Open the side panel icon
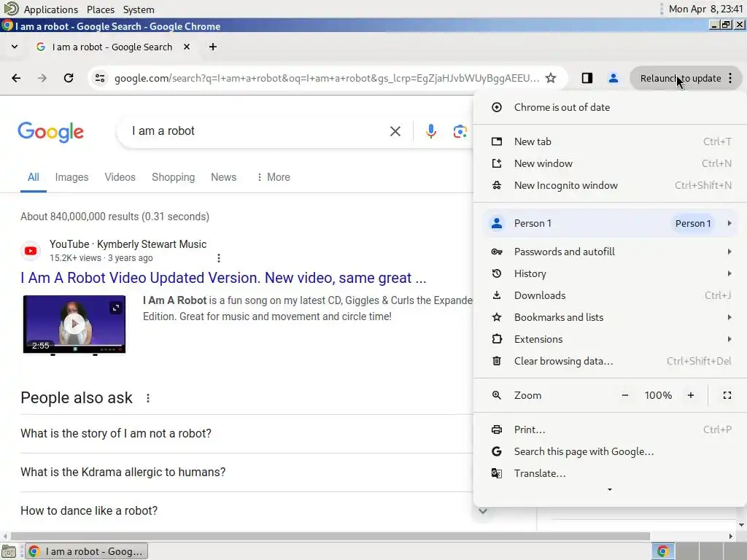Image resolution: width=747 pixels, height=560 pixels. tap(587, 78)
